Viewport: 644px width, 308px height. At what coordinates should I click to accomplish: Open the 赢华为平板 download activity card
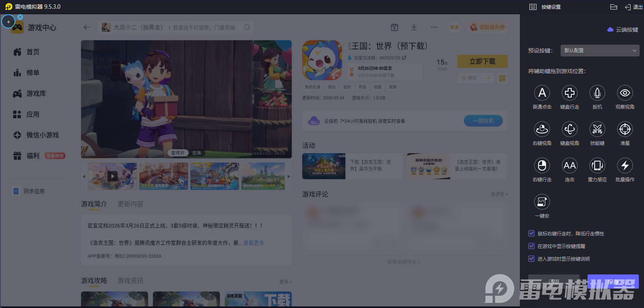pyautogui.click(x=352, y=166)
